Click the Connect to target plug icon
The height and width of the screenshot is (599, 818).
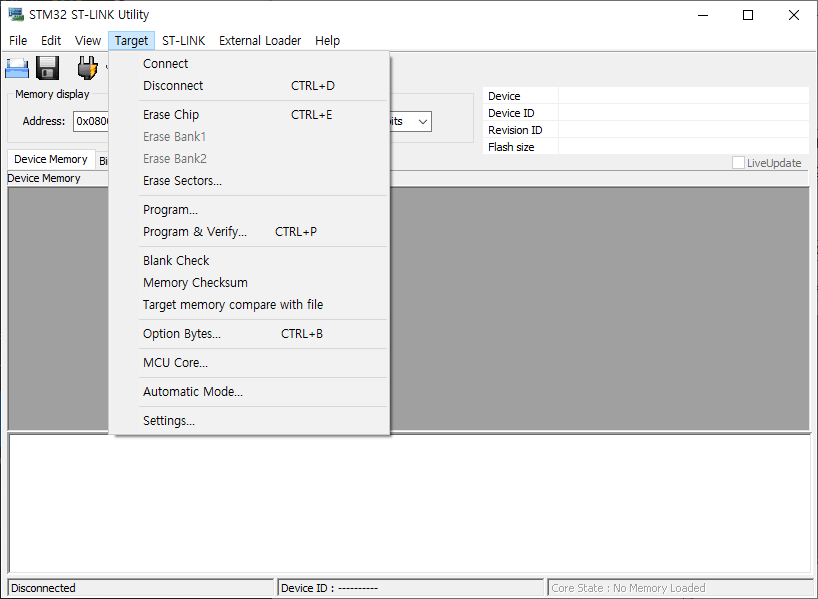pyautogui.click(x=87, y=68)
